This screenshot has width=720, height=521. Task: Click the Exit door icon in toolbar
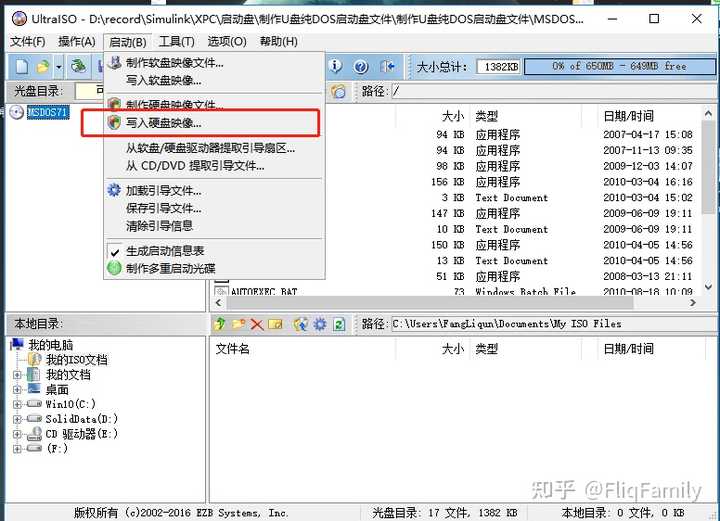387,67
